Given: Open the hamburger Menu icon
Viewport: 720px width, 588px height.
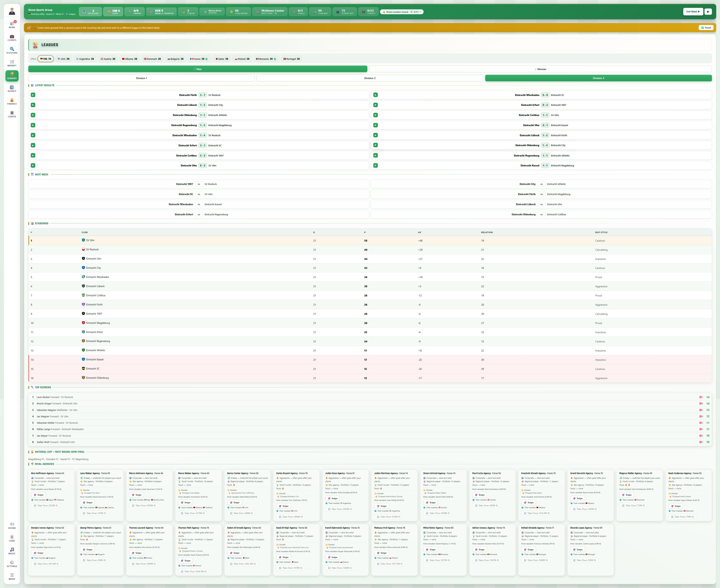Looking at the screenshot, I should (12, 577).
